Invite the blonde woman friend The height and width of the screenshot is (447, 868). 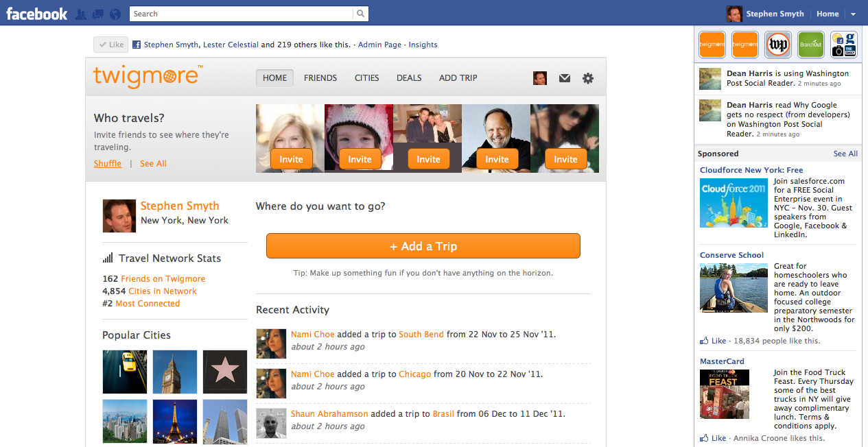pos(291,159)
